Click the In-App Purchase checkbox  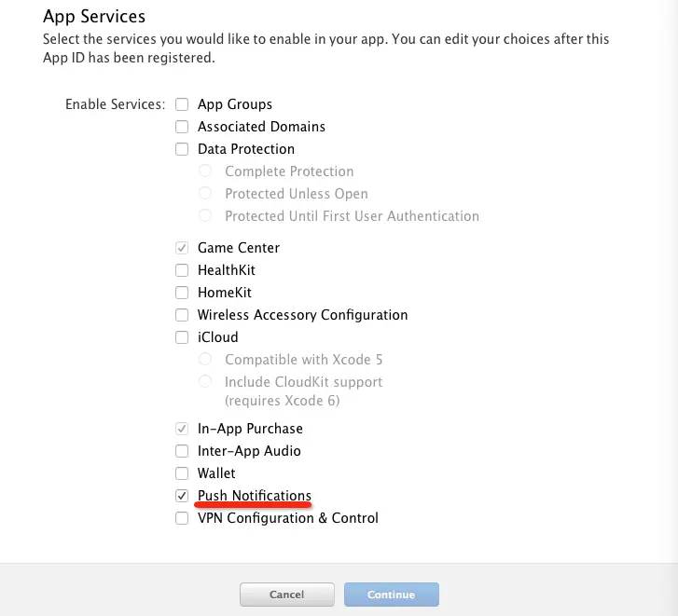pos(182,429)
